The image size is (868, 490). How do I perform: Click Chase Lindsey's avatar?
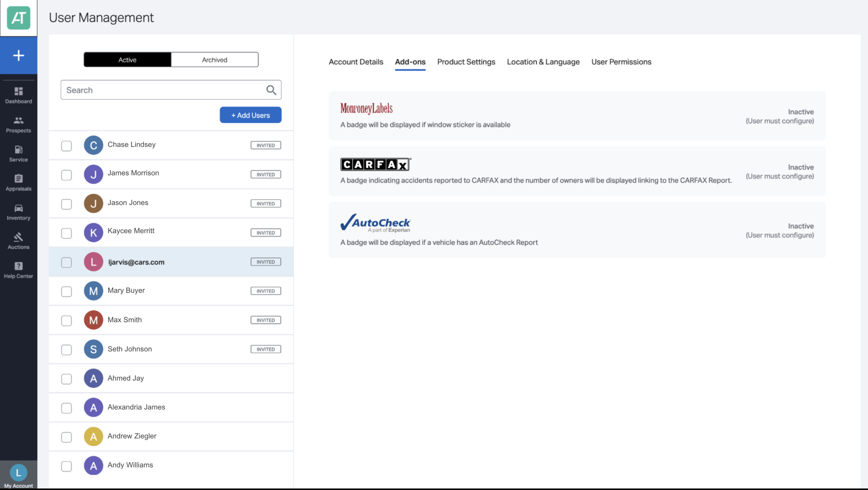pos(94,145)
